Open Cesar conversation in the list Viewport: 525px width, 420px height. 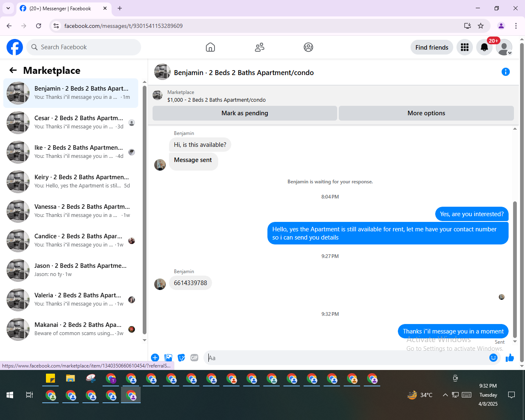[71, 123]
